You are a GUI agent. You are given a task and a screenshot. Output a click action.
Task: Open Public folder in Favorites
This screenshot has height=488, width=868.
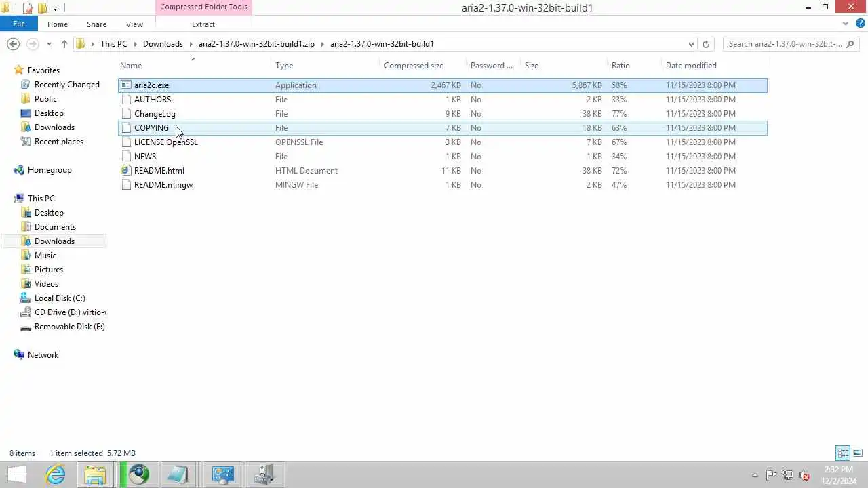pyautogui.click(x=45, y=99)
